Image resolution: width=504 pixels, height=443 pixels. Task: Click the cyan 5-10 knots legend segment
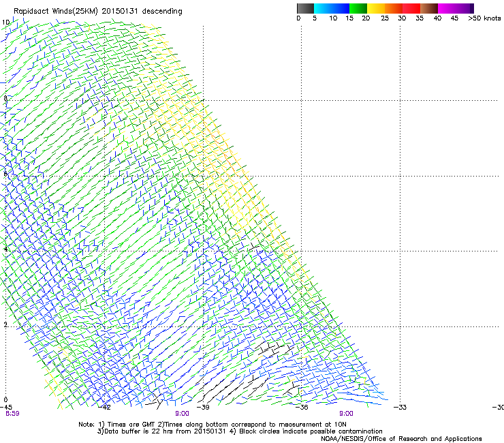click(323, 8)
